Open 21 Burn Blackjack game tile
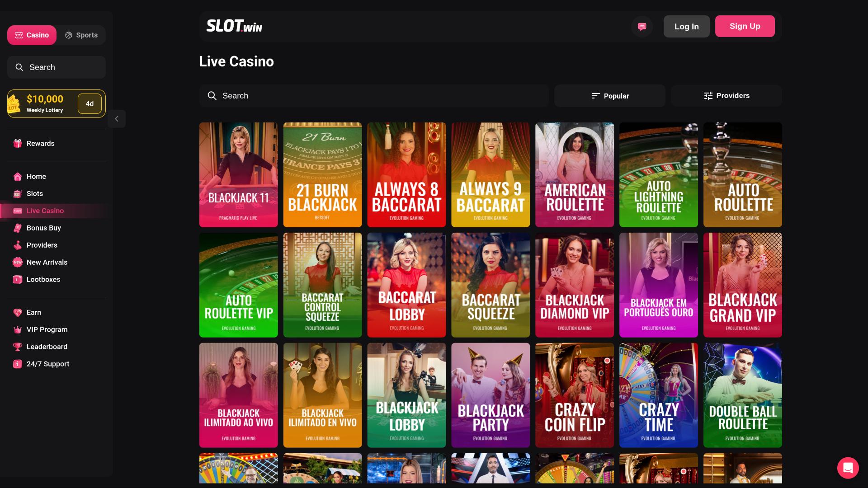The image size is (868, 488). click(323, 175)
